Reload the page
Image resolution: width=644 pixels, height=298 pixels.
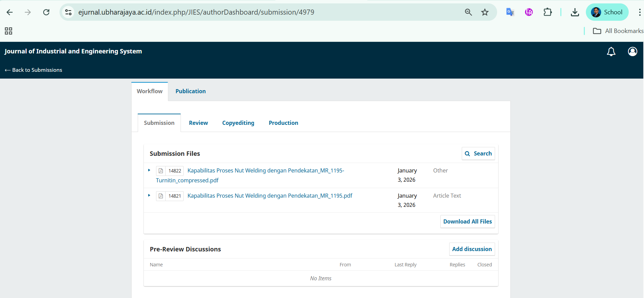click(46, 12)
